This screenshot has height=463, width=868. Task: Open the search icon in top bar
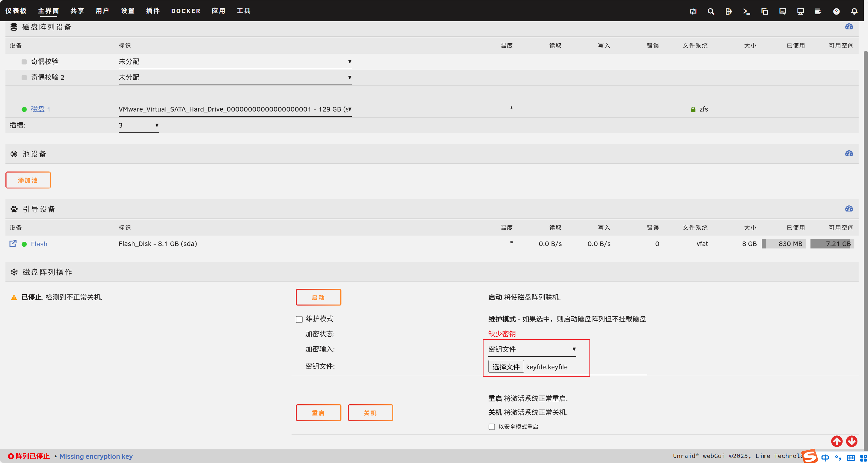(711, 12)
